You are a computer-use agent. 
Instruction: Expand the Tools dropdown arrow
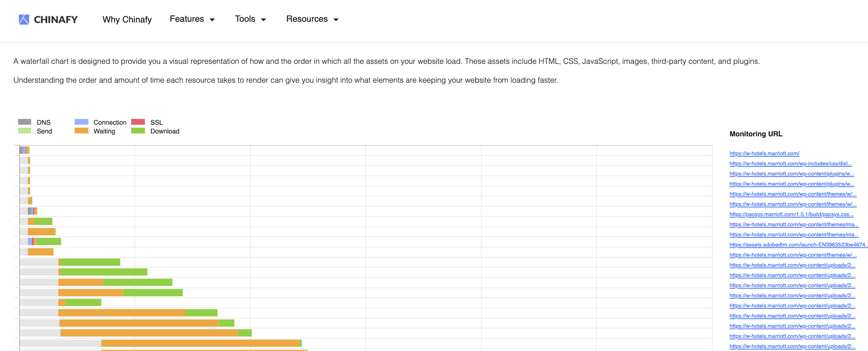pyautogui.click(x=263, y=20)
